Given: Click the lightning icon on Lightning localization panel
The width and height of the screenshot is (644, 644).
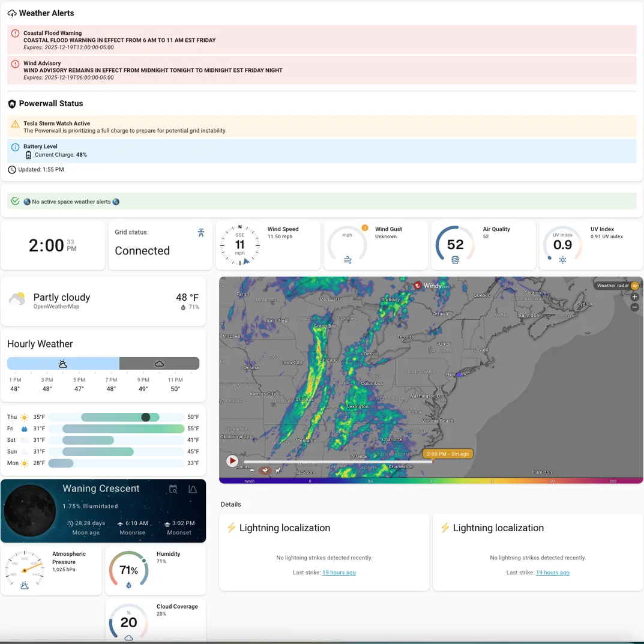Looking at the screenshot, I should 232,528.
